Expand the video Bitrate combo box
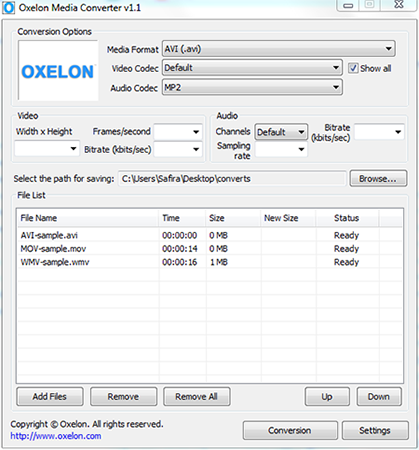 coord(178,149)
